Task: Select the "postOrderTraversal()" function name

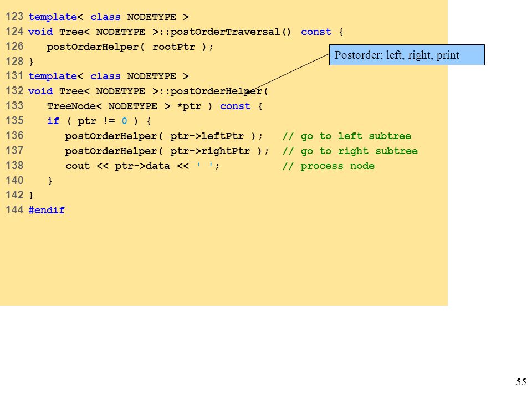Action: pos(231,32)
